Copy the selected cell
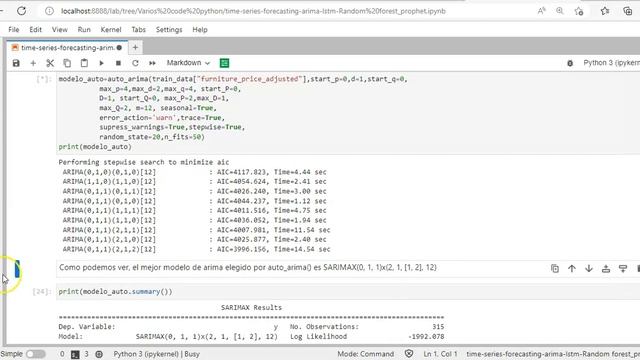The image size is (640, 360). point(67,63)
